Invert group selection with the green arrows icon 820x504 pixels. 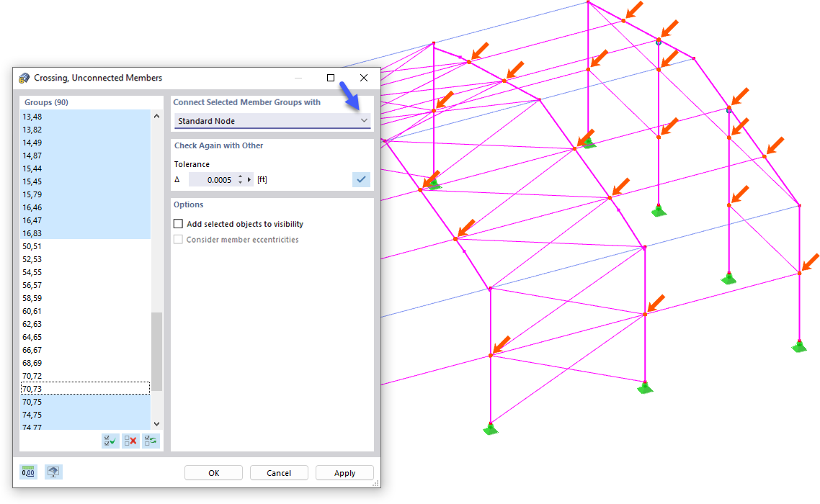[x=150, y=441]
